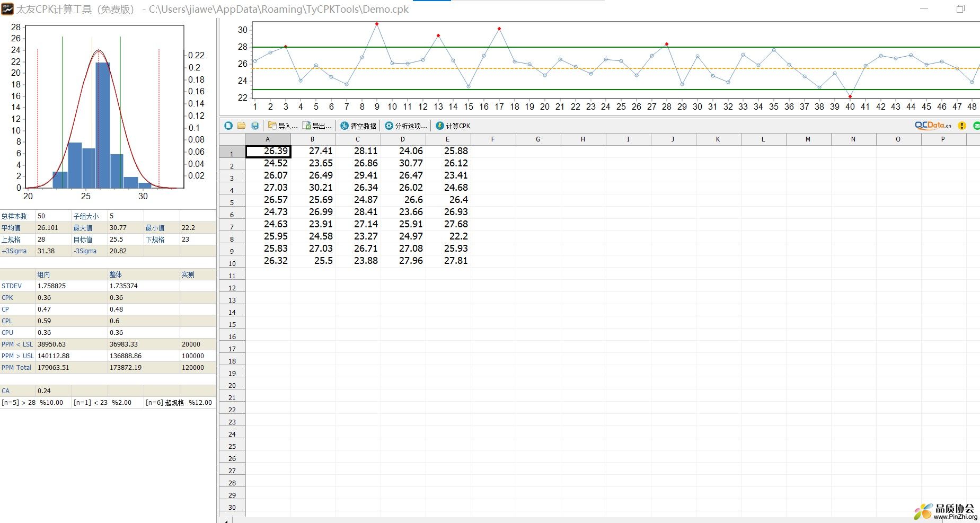The width and height of the screenshot is (980, 523).
Task: Select row 1 header in spreadsheet
Action: tap(232, 152)
